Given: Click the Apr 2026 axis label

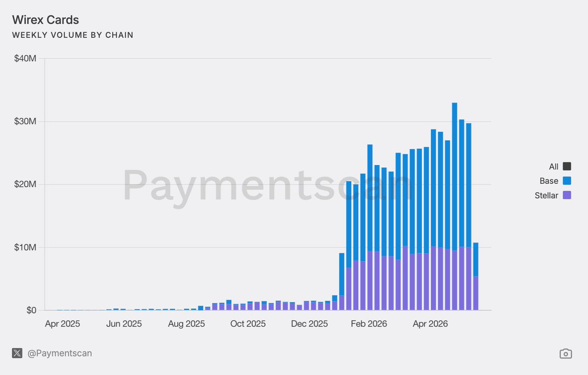Looking at the screenshot, I should 430,324.
